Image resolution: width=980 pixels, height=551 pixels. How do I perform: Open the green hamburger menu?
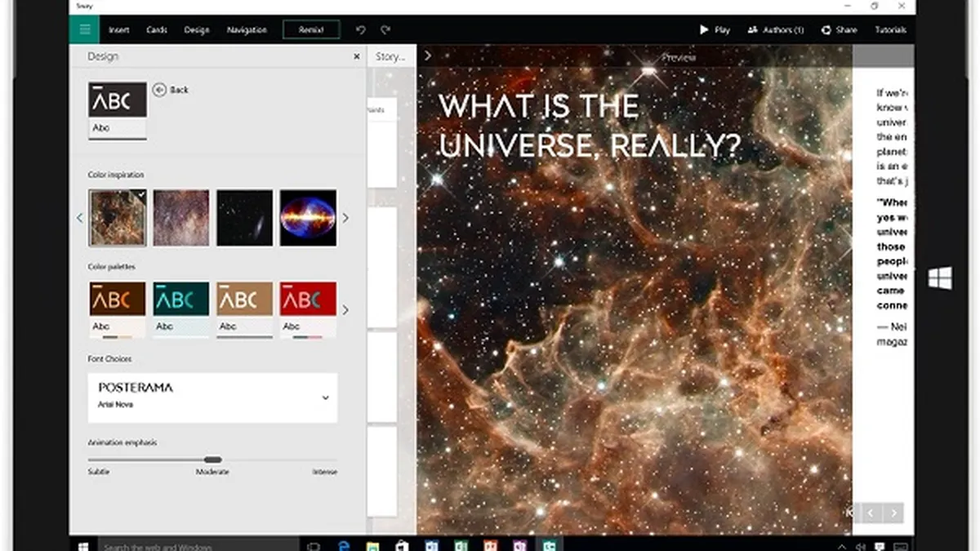tap(84, 30)
